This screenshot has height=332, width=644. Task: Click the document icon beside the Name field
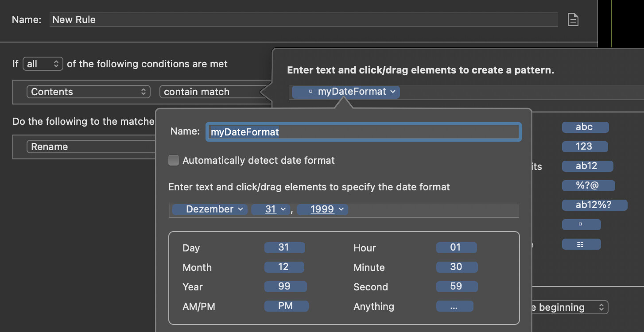573,19
